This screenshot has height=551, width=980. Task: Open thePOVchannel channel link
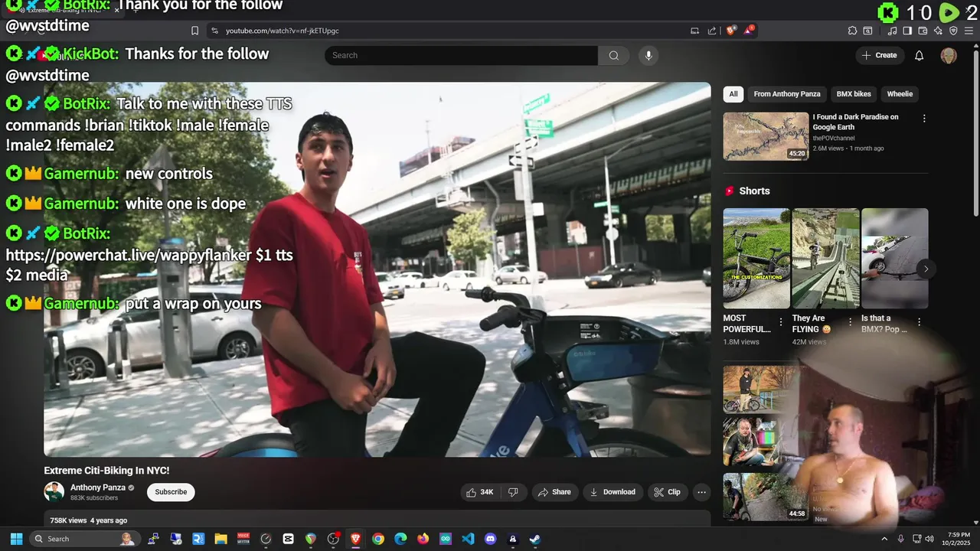[834, 139]
